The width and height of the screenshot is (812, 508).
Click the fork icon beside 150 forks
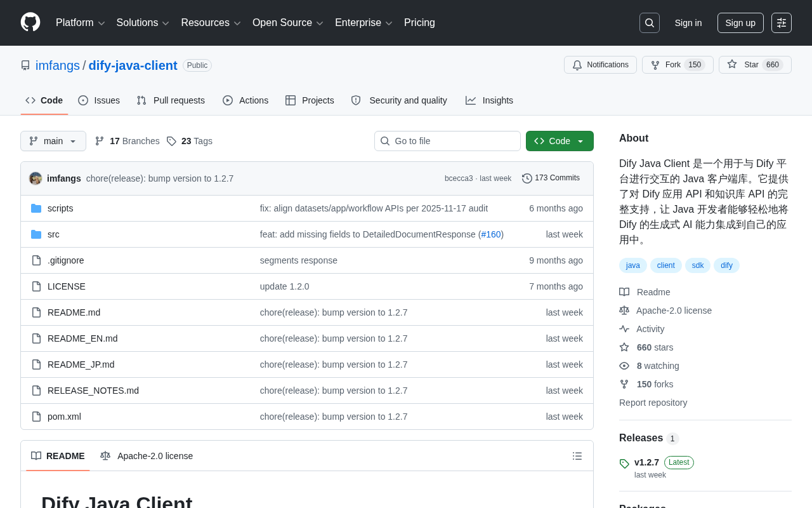[624, 384]
